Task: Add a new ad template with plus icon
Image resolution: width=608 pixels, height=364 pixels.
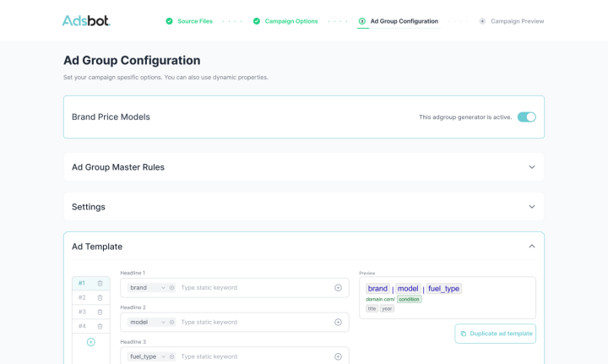Action: [91, 342]
